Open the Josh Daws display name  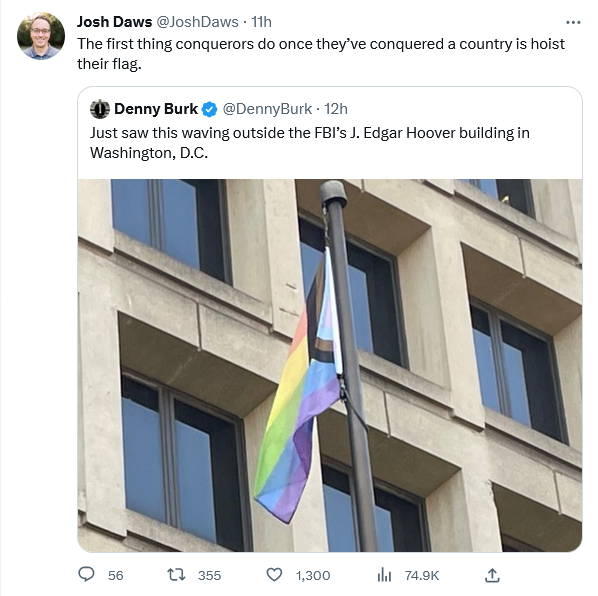114,22
